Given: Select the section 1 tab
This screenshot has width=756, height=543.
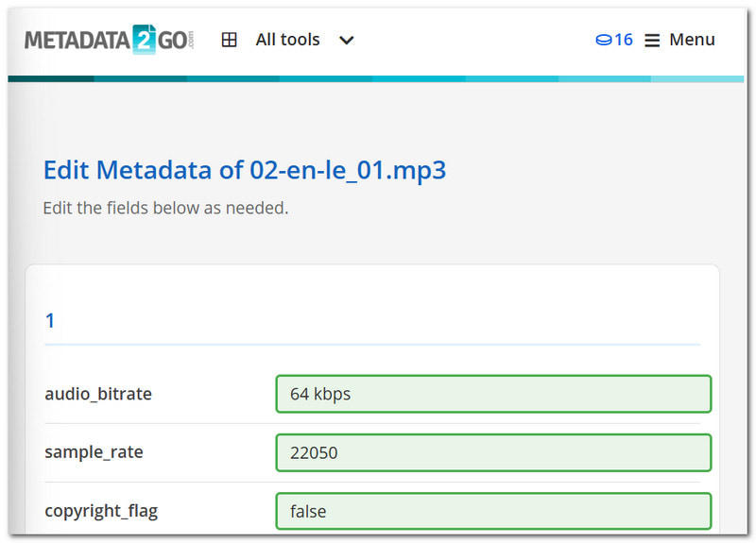Looking at the screenshot, I should [x=50, y=321].
